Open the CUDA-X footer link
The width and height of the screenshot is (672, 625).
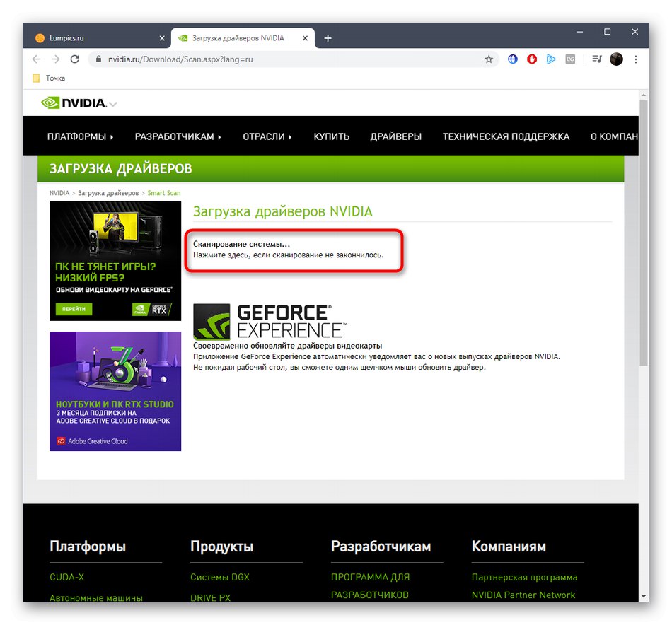[x=67, y=577]
